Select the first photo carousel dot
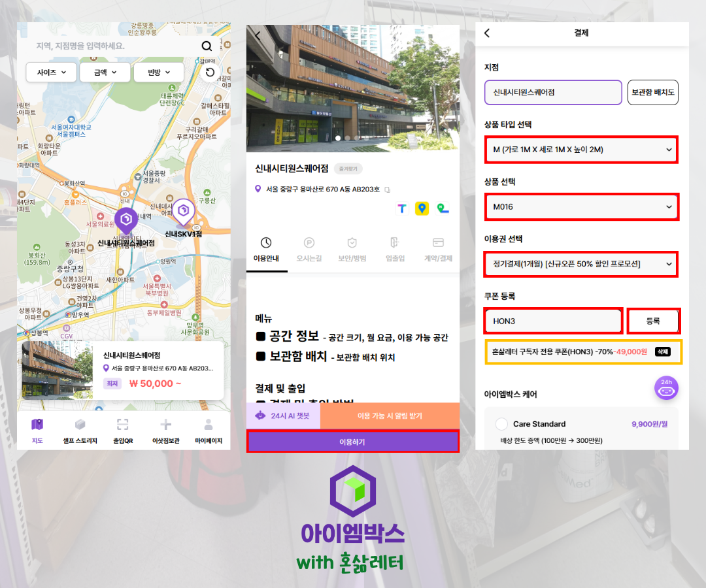Screen dimensions: 706x588 pos(338,138)
